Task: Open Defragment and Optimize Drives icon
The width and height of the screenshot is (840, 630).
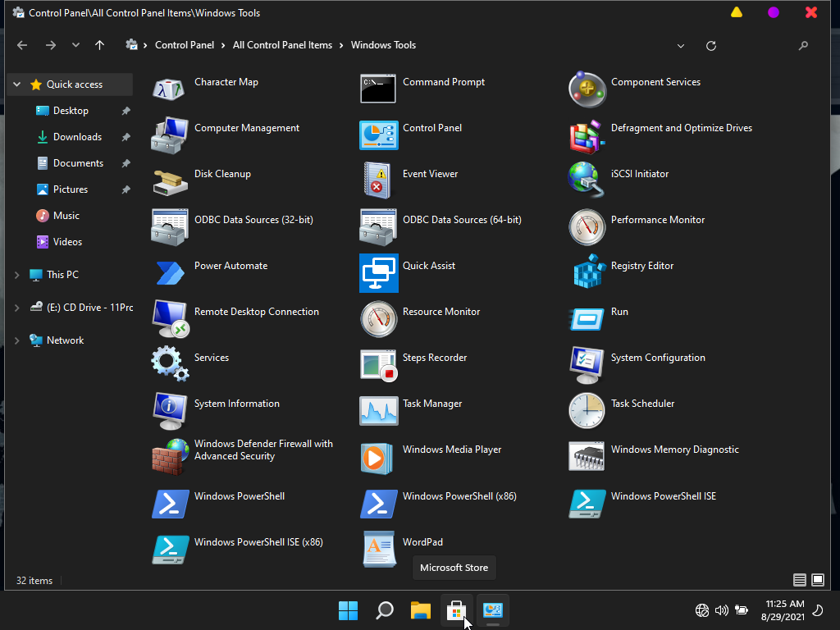Action: coord(587,135)
